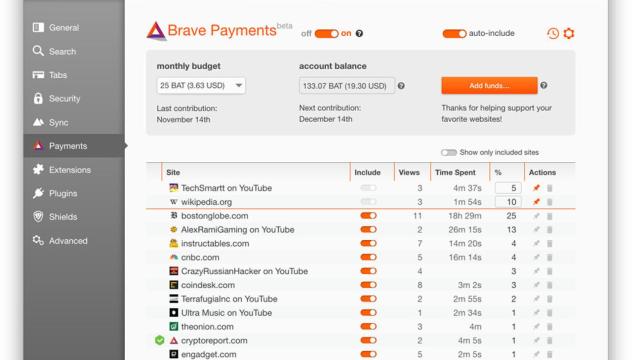Open engadget.com site link
This screenshot has height=360, width=640.
click(209, 354)
